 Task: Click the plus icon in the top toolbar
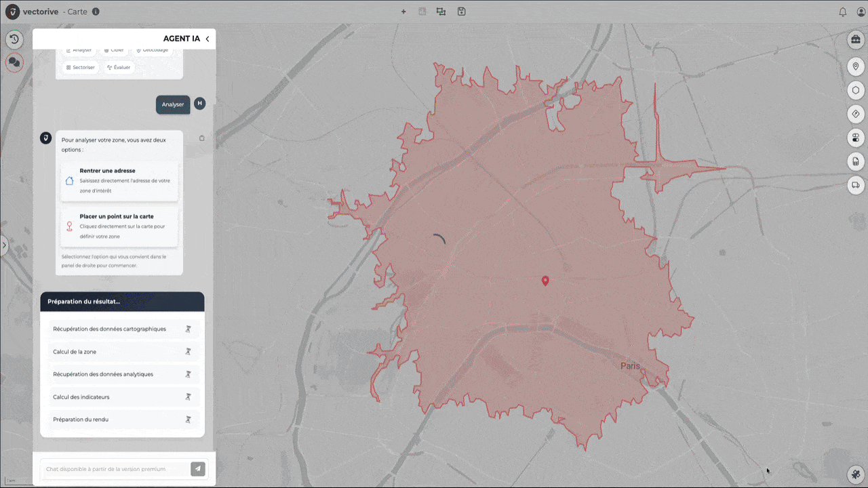(x=403, y=12)
